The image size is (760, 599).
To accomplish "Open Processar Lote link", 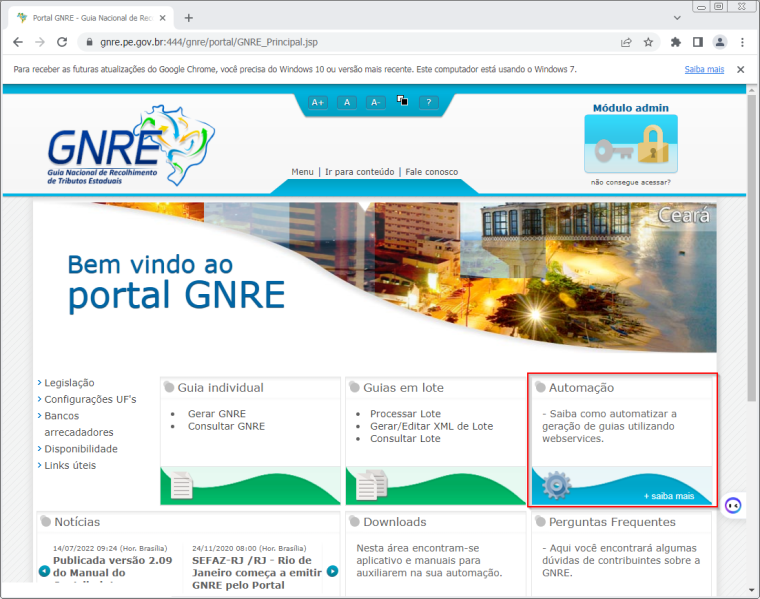I will coord(405,414).
